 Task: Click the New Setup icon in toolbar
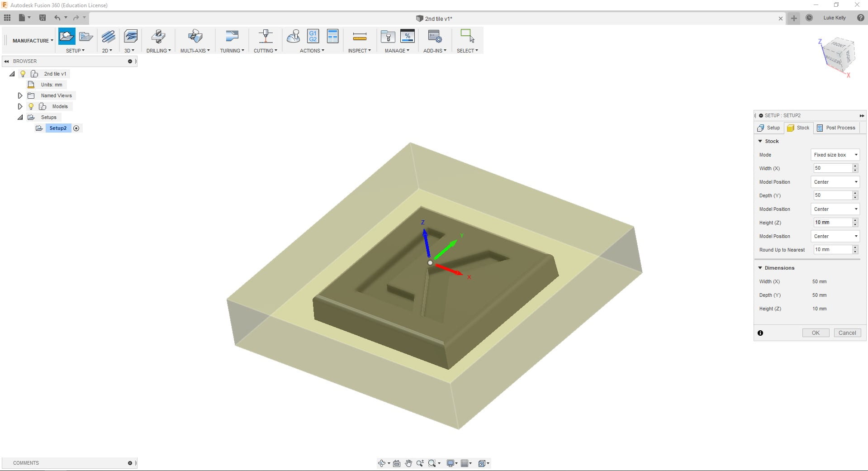click(x=66, y=36)
